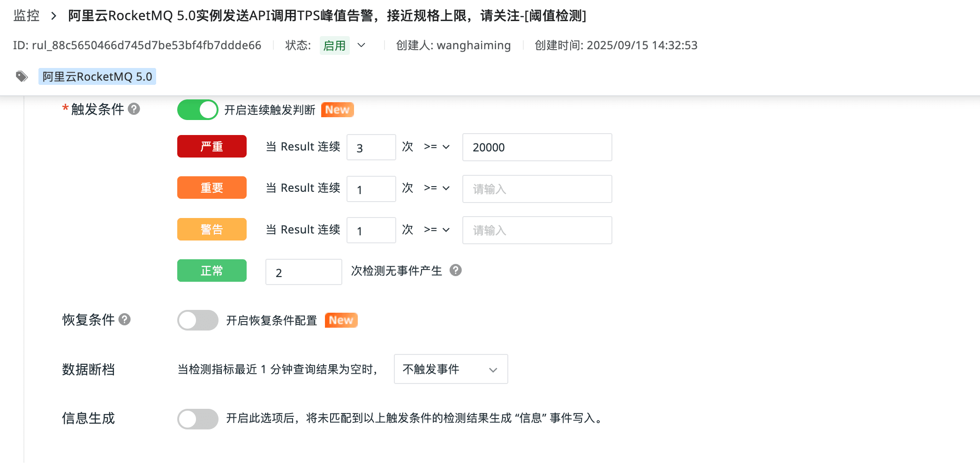Screen dimensions: 980x466
Task: Click the creation time 2025/09/15 14:32:53
Action: point(642,45)
